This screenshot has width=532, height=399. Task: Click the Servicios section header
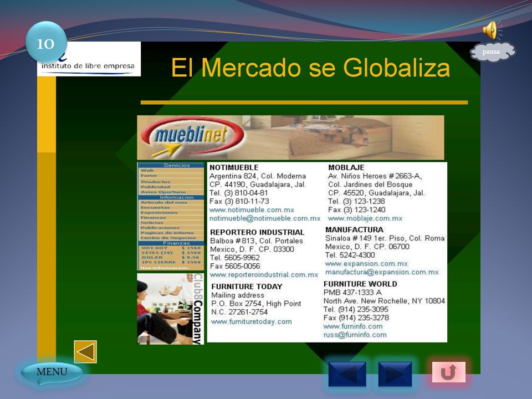(171, 165)
